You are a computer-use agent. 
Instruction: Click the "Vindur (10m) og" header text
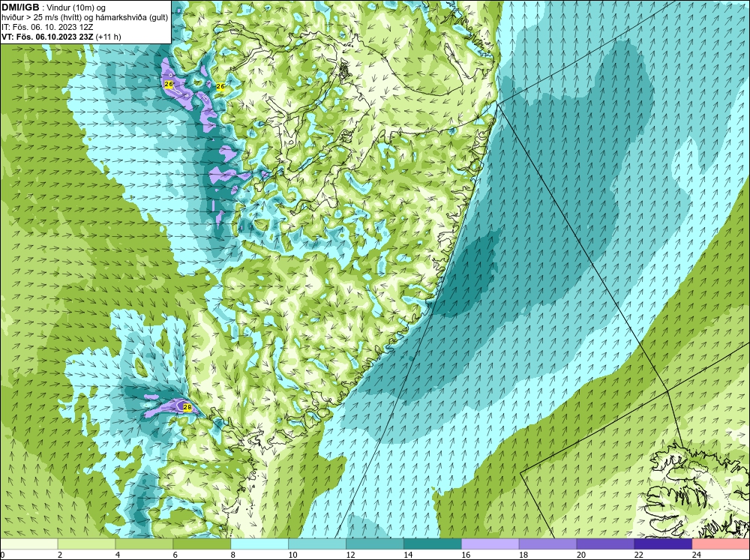[x=76, y=7]
